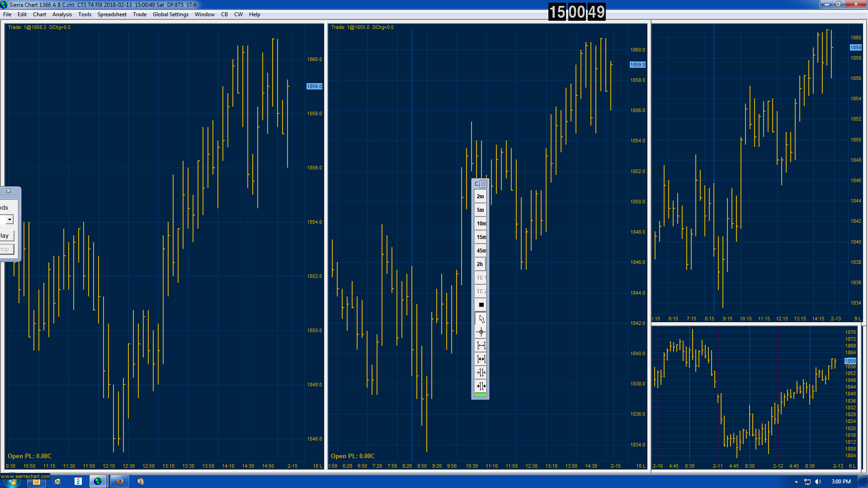The image size is (868, 488).
Task: Switch chart to 2m timeframe
Action: [480, 197]
